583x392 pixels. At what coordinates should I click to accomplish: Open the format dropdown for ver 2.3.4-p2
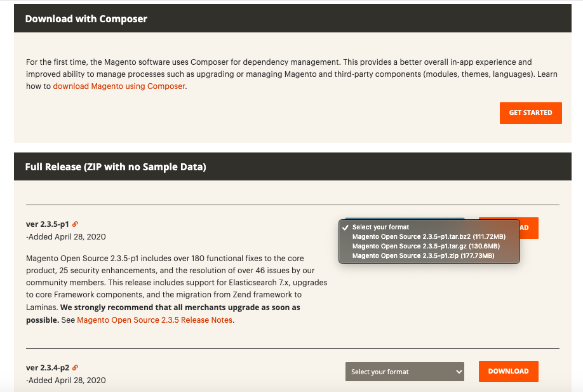pos(405,371)
